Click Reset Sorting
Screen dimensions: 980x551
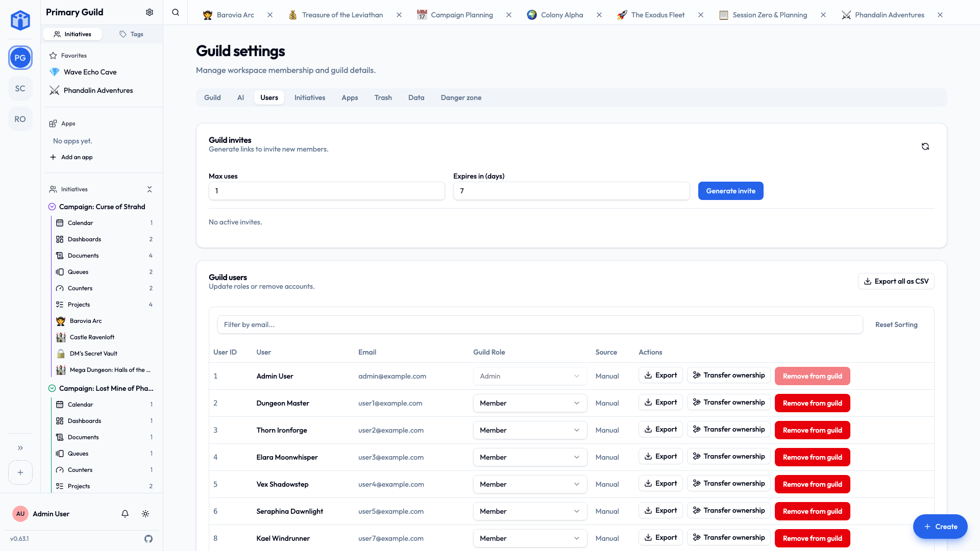896,324
